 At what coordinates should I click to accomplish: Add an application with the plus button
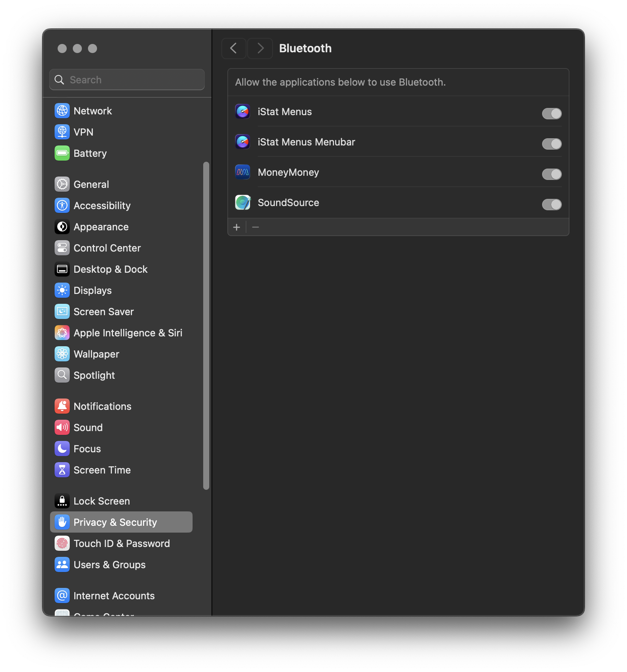click(x=237, y=227)
